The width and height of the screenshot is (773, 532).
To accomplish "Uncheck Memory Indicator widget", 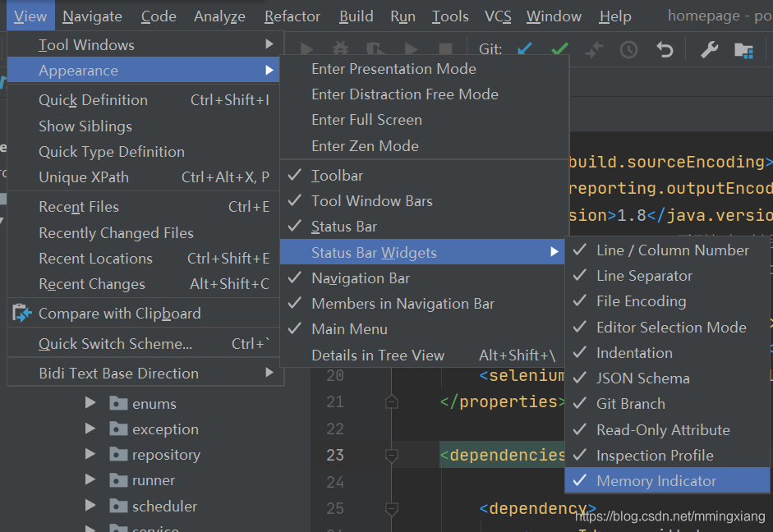I will pos(668,480).
